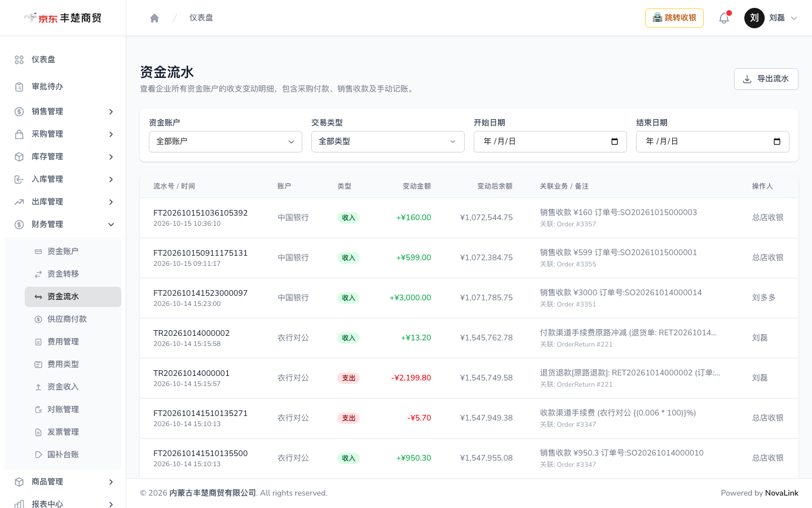The width and height of the screenshot is (812, 508).
Task: Click flow number TR20261014000002
Action: (191, 333)
